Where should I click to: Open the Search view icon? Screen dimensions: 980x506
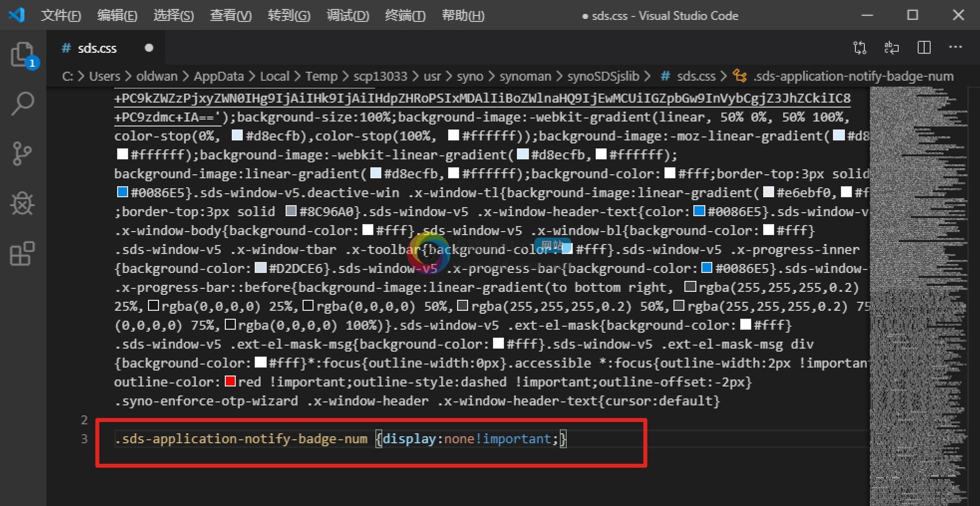22,104
